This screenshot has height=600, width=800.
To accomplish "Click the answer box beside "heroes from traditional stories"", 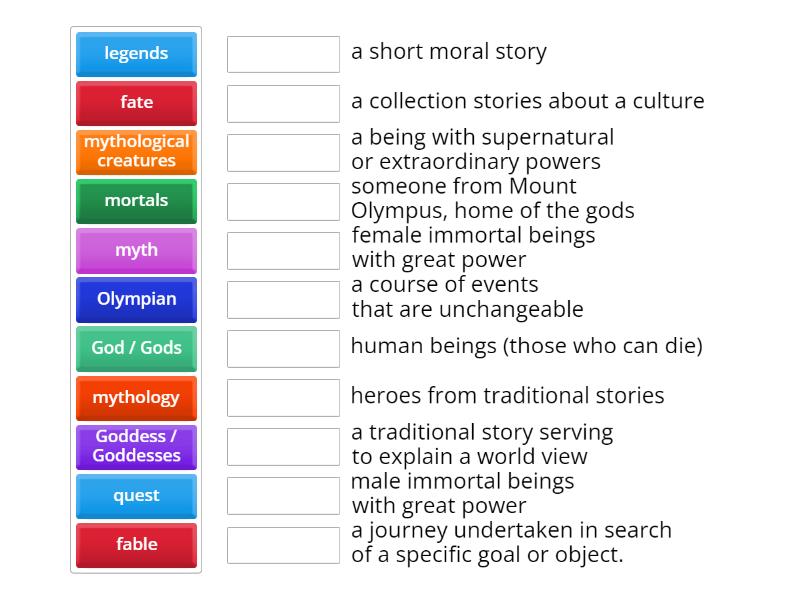I will pyautogui.click(x=284, y=397).
